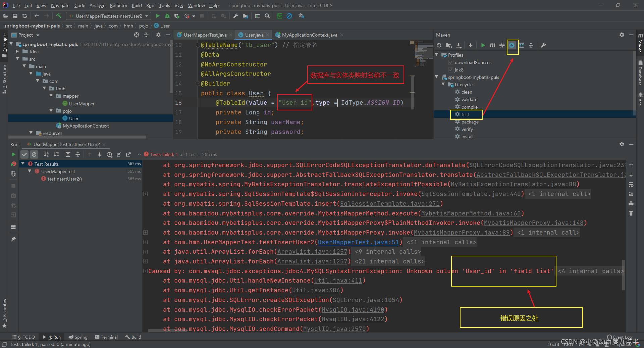Click Locate current file target icon in Project panel
Viewport: 644px width, 348px height.
tap(137, 35)
